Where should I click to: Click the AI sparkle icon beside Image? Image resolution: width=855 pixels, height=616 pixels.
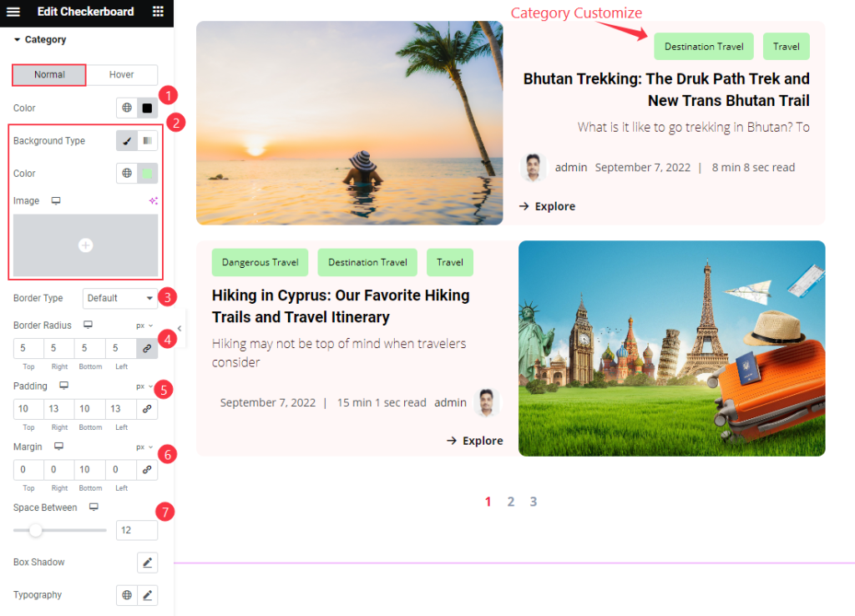point(154,201)
